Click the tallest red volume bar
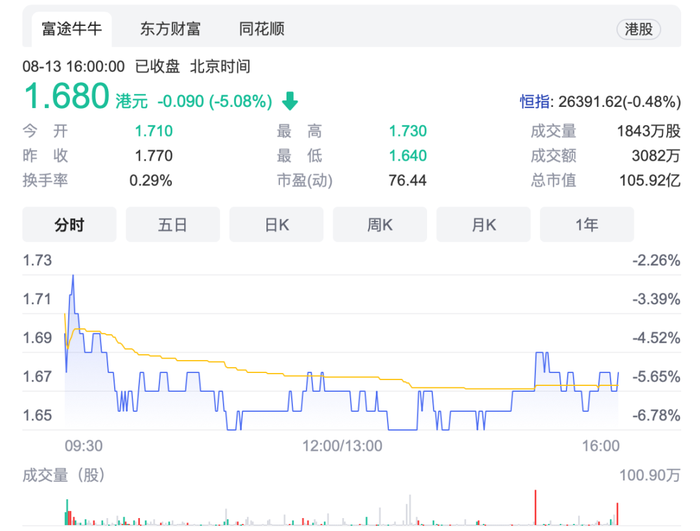Viewport: 700px width, 531px height. [x=535, y=507]
